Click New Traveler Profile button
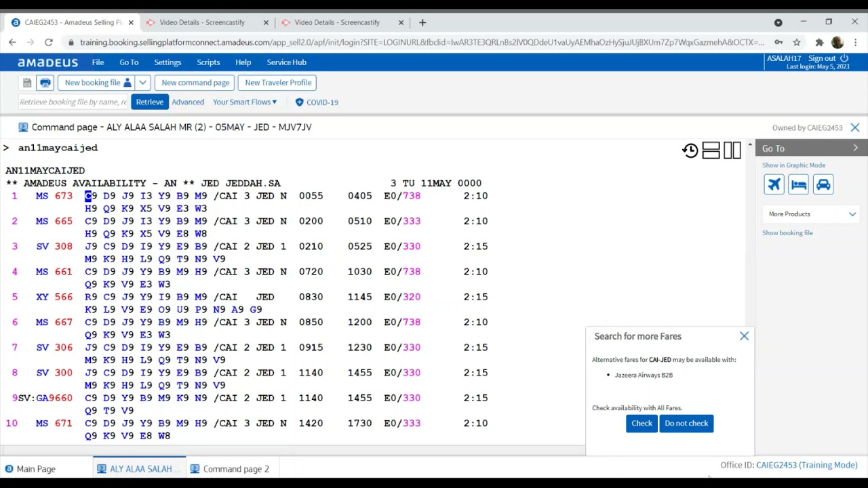The image size is (868, 488). (x=278, y=83)
